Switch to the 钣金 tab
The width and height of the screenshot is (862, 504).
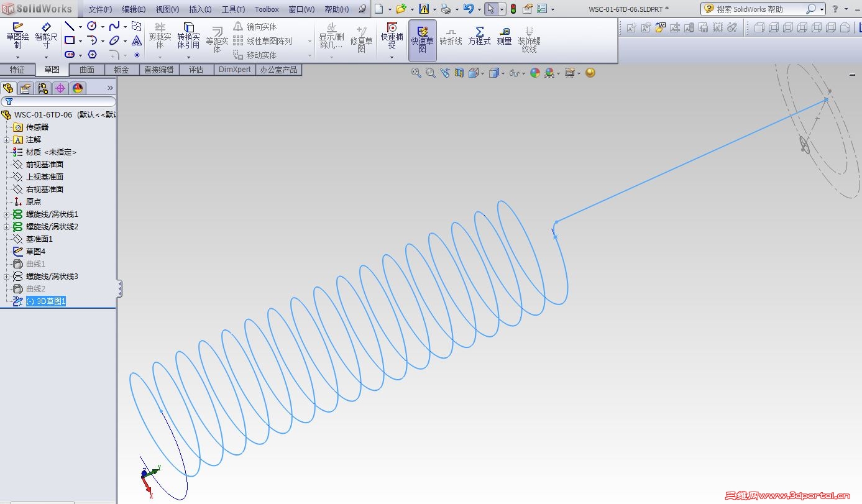click(122, 70)
